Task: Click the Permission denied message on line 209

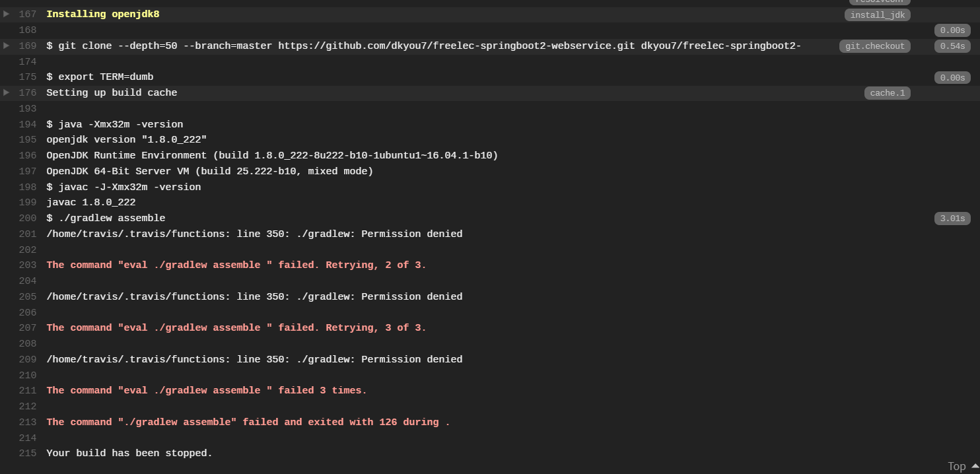Action: [x=254, y=359]
